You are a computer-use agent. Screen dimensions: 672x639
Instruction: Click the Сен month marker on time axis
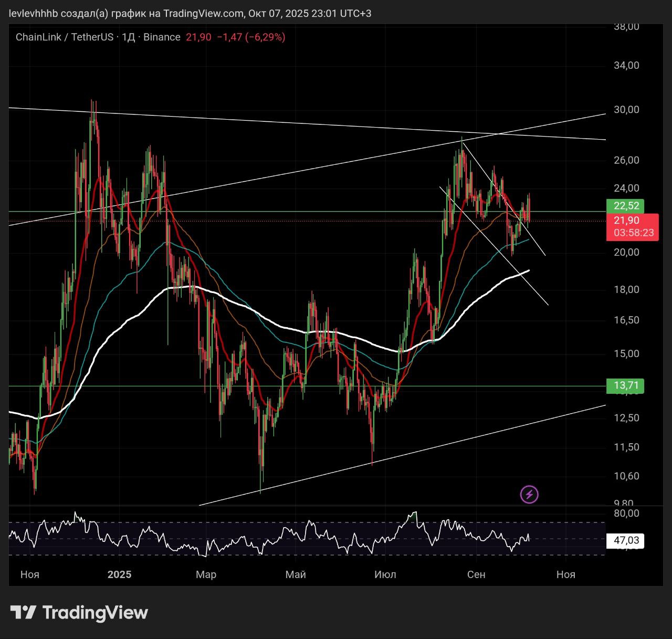tap(476, 574)
